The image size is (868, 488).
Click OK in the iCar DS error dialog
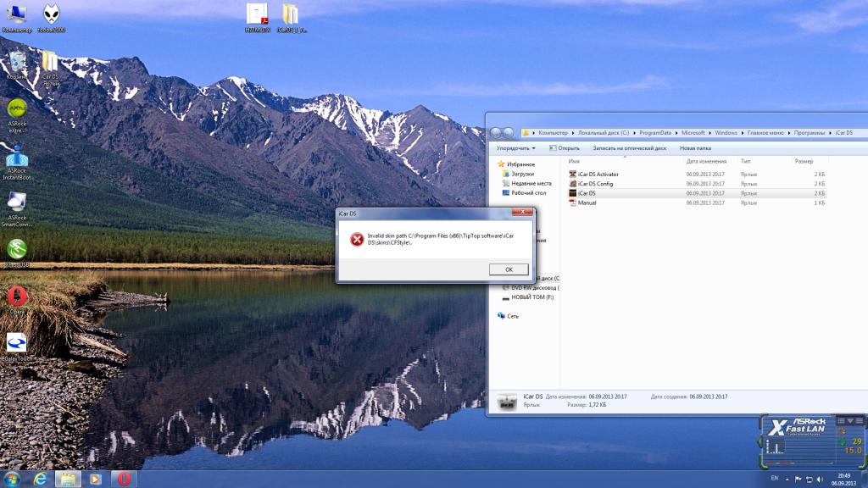pyautogui.click(x=509, y=269)
